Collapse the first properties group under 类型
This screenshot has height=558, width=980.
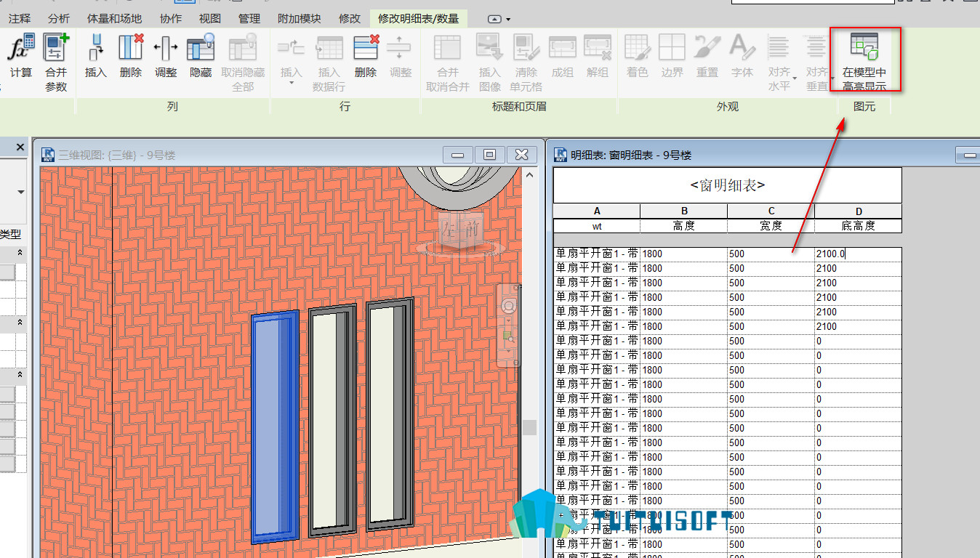tap(20, 253)
